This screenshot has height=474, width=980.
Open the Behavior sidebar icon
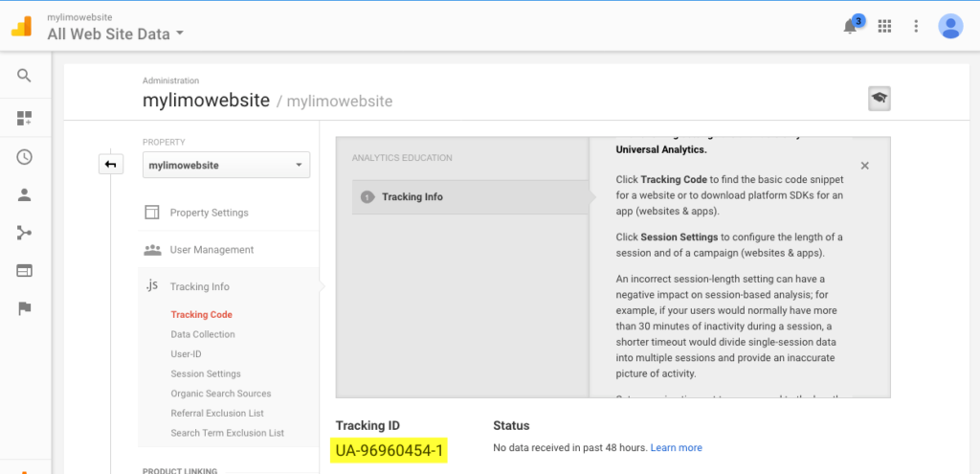24,271
